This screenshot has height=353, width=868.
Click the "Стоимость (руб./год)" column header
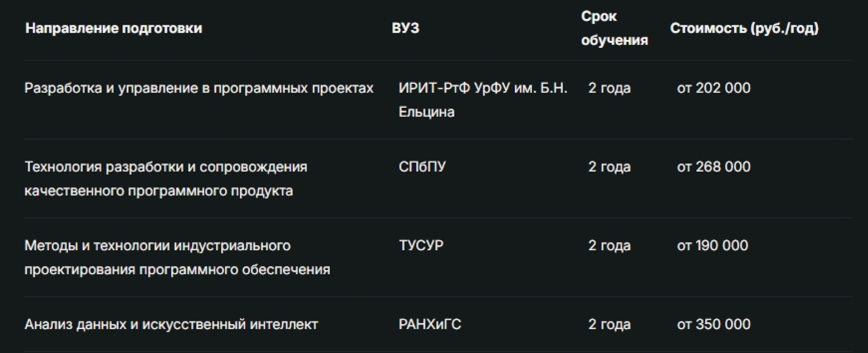point(744,29)
